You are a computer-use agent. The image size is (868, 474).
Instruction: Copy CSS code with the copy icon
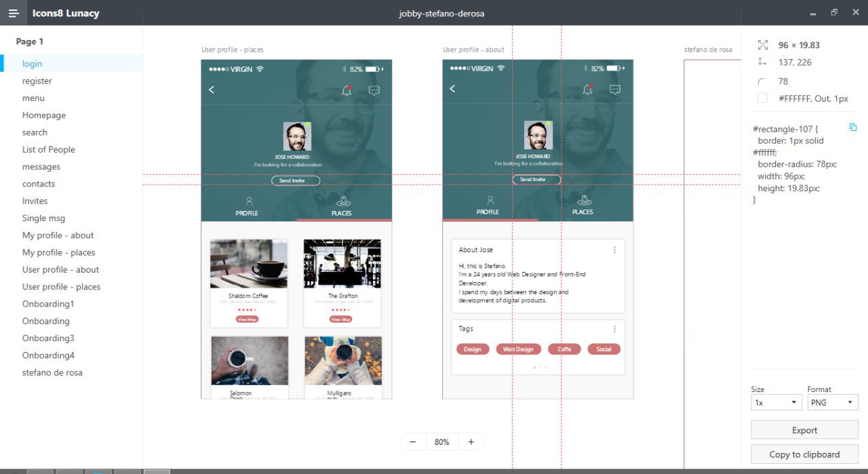tap(853, 127)
